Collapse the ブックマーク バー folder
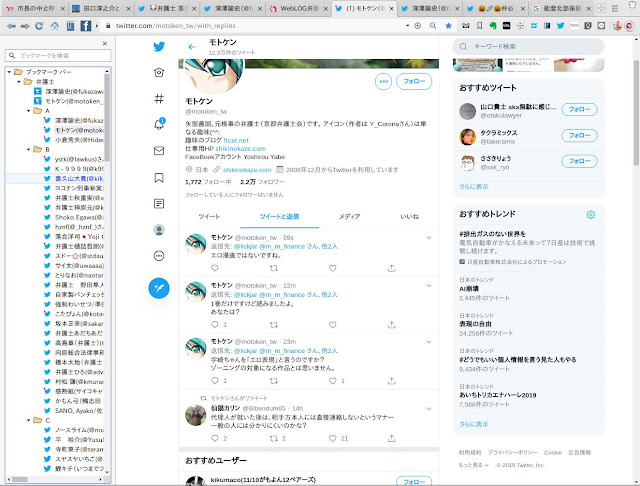 [9, 72]
